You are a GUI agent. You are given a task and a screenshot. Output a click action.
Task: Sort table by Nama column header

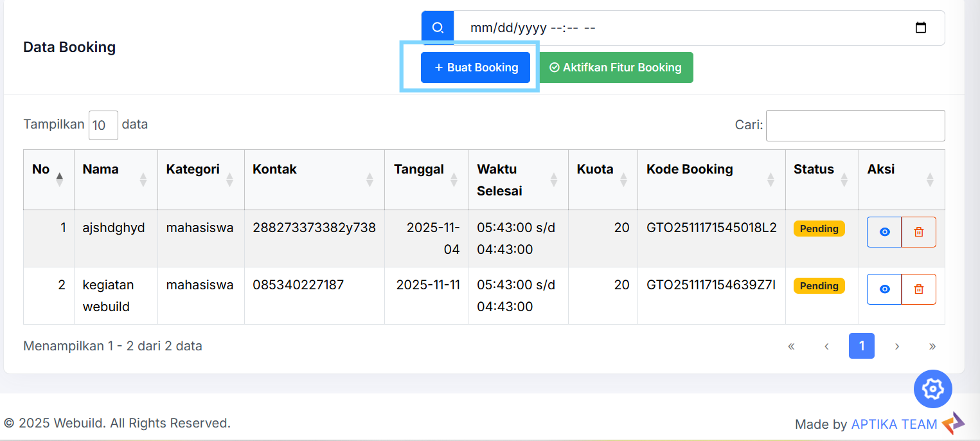click(116, 179)
